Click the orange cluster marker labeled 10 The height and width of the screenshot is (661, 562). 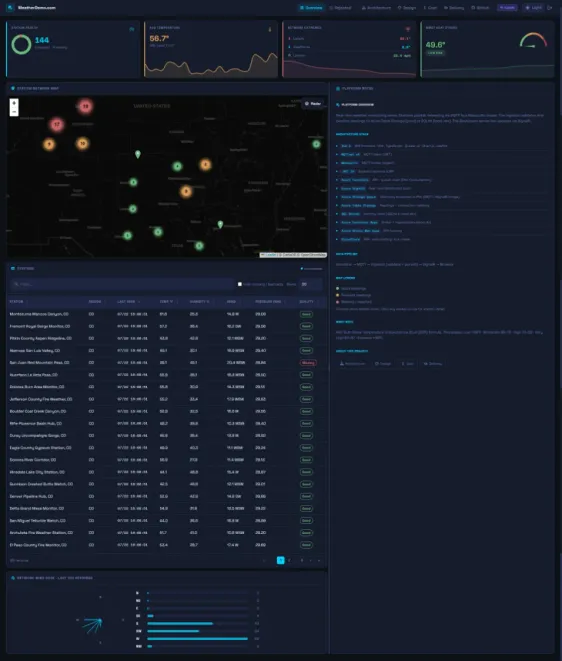tap(83, 143)
